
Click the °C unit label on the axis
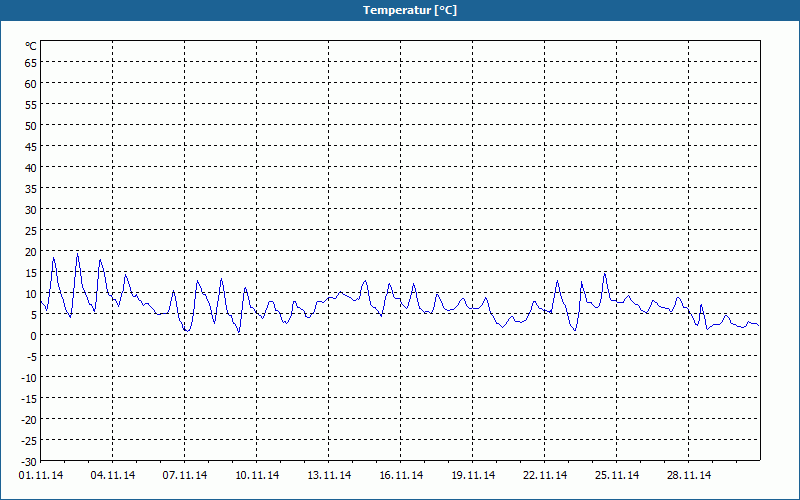[x=31, y=46]
